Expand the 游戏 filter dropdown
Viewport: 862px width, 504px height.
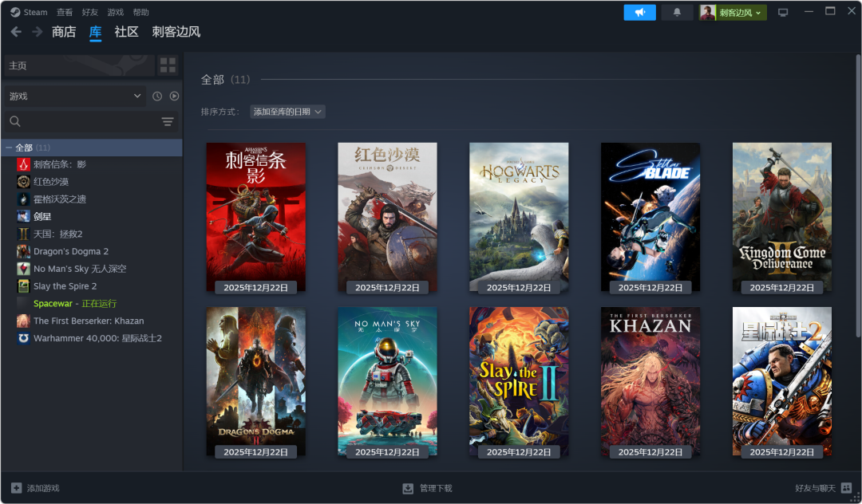pos(75,96)
